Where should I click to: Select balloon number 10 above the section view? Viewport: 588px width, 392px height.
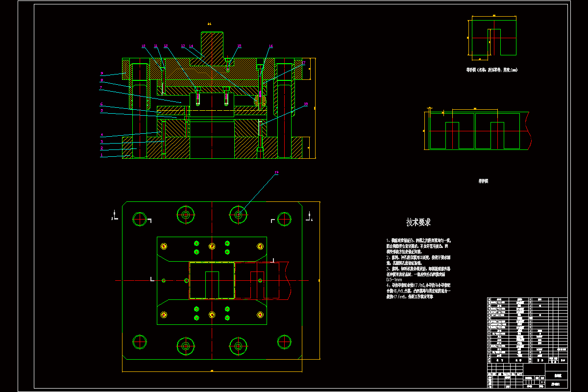(x=143, y=46)
